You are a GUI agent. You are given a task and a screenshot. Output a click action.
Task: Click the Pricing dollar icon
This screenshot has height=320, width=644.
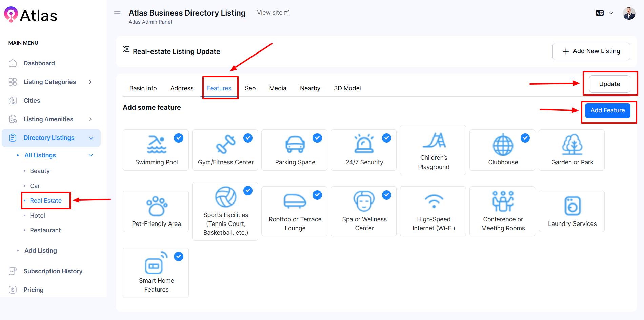[13, 290]
